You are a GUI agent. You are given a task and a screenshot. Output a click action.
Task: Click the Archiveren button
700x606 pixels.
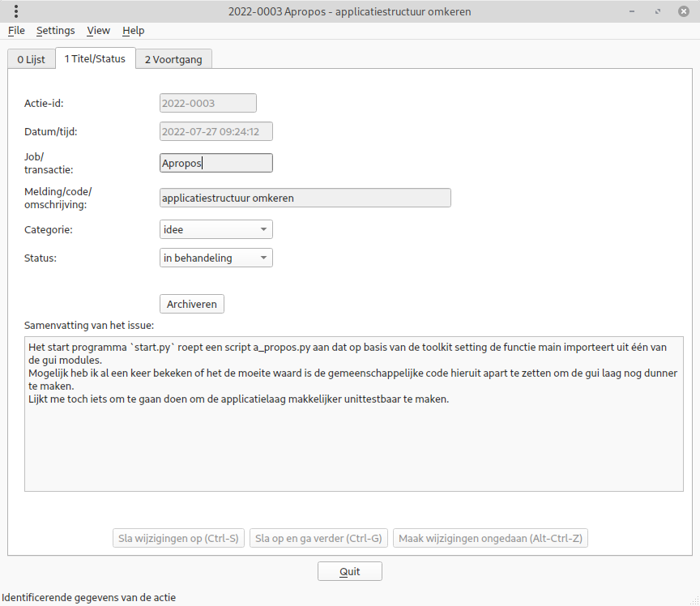(x=192, y=304)
